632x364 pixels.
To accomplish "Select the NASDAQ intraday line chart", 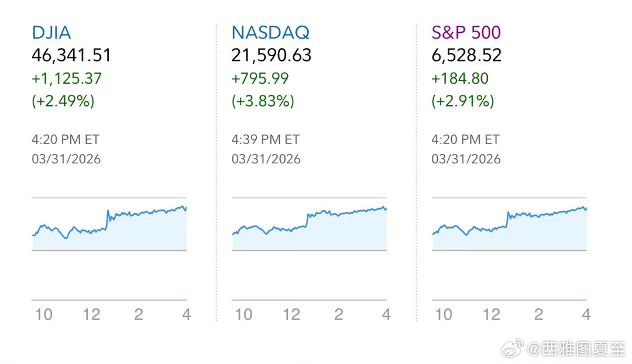I will (x=309, y=228).
